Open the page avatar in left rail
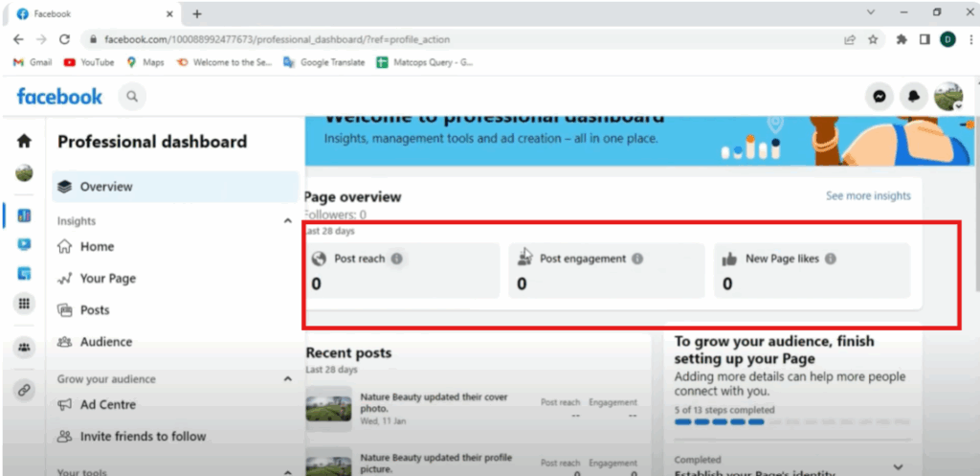 point(24,173)
